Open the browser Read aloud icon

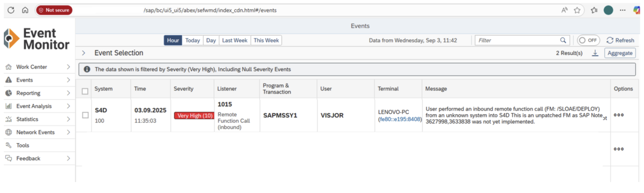[564, 10]
